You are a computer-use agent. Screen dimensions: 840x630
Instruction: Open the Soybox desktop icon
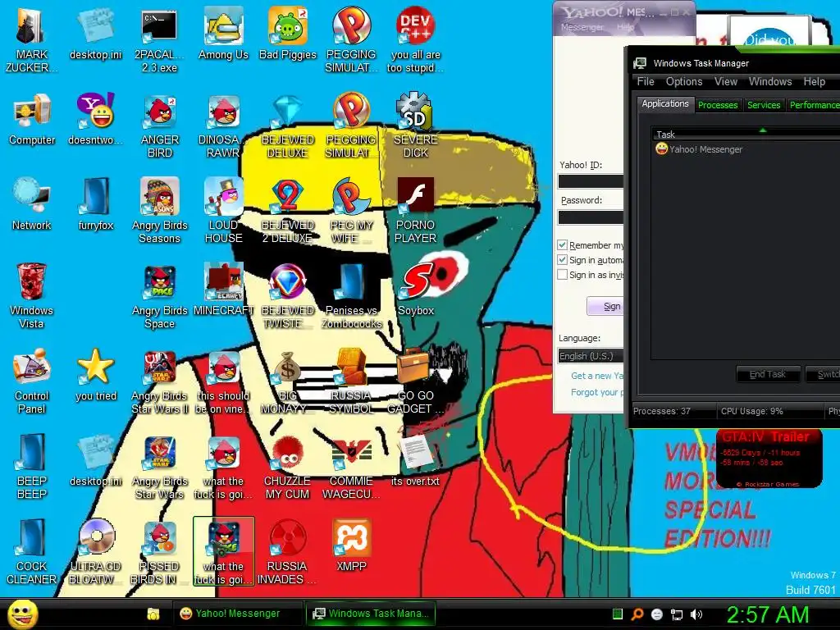click(416, 289)
